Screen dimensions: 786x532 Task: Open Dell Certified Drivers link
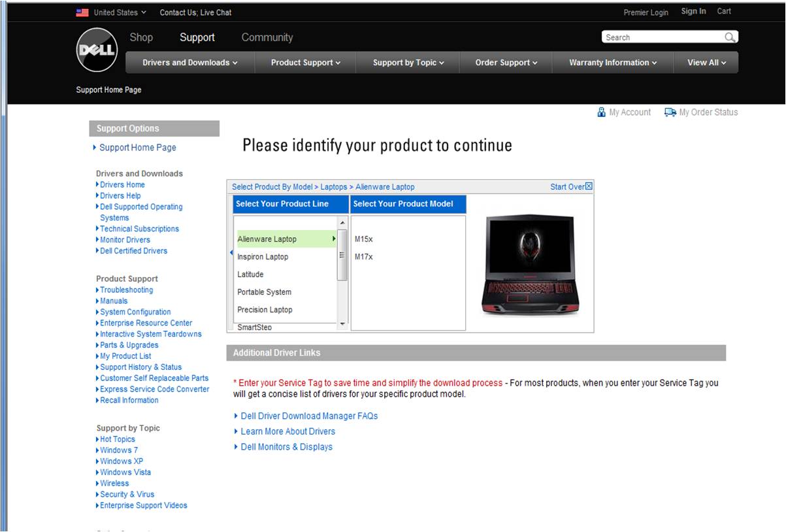[x=133, y=251]
